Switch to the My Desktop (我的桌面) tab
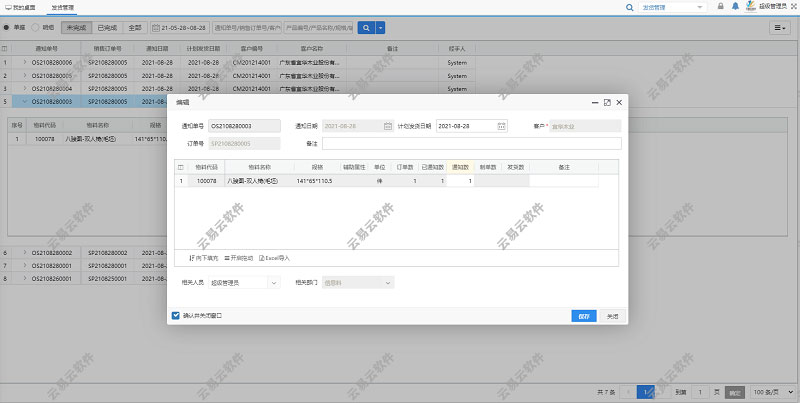Viewport: 800px width, 403px height. tap(20, 7)
